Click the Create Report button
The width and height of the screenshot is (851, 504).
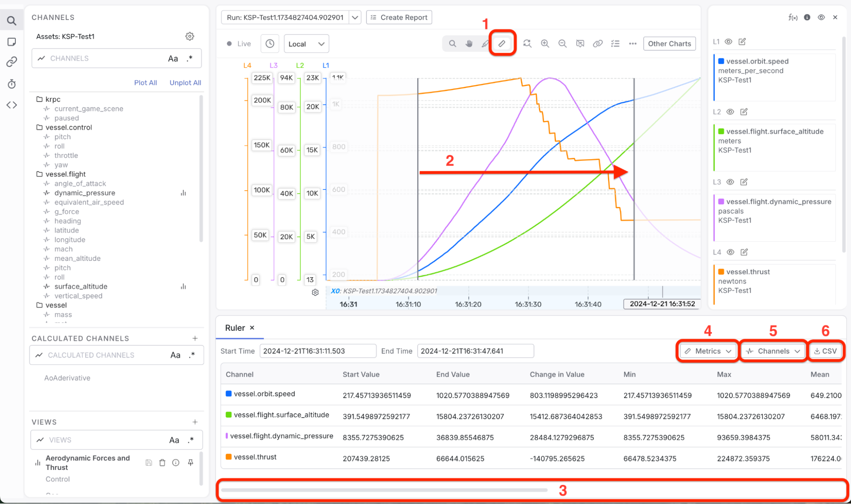(399, 17)
